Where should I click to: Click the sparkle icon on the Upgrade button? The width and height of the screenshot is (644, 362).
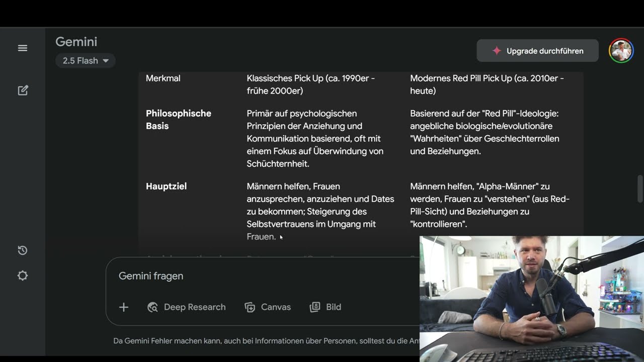pos(497,51)
